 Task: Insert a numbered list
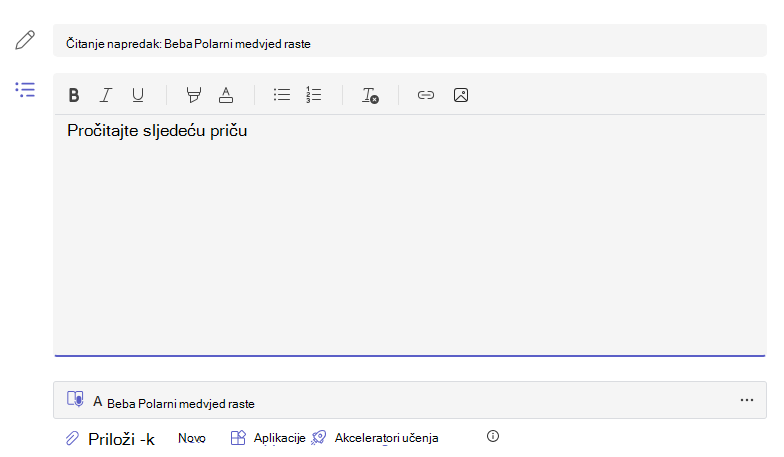point(314,94)
